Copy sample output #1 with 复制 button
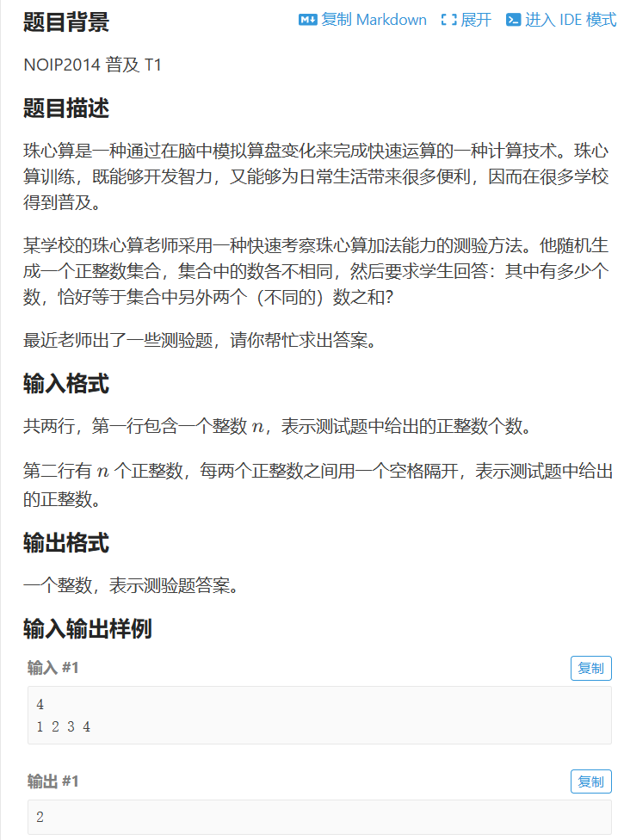This screenshot has height=840, width=624. tap(590, 781)
